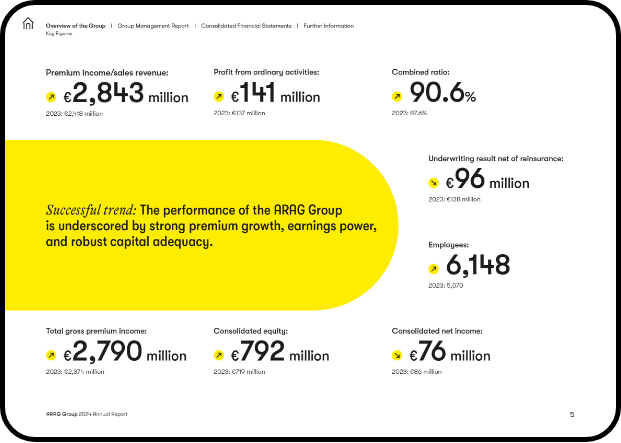
Task: Open the Group Management Report tab
Action: [x=154, y=25]
